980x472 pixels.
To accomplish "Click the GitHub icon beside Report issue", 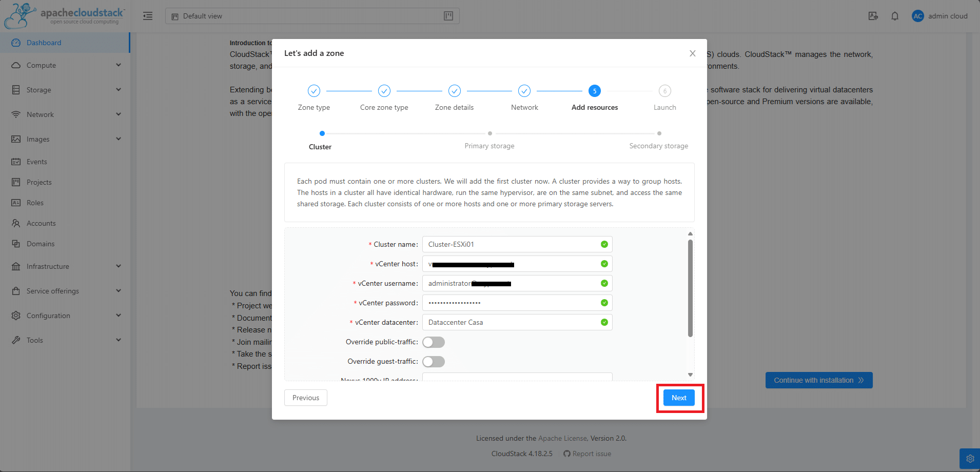I will click(x=566, y=454).
